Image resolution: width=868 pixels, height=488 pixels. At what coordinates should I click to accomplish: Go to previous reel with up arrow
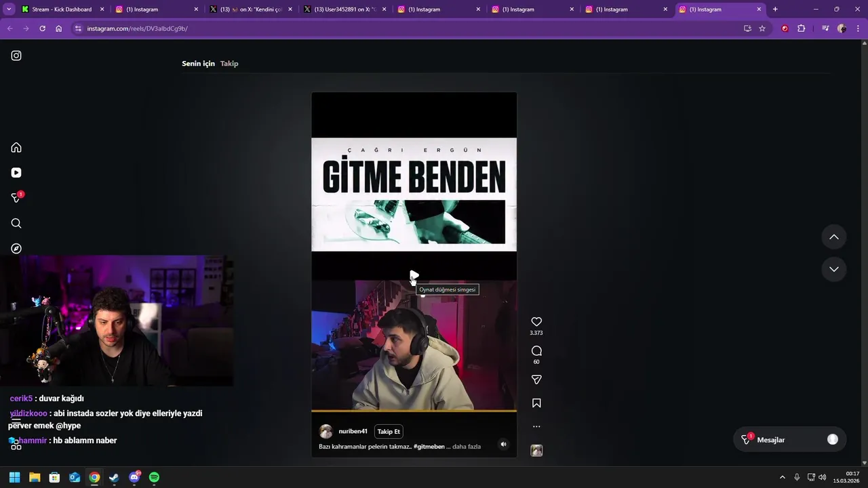(x=834, y=237)
